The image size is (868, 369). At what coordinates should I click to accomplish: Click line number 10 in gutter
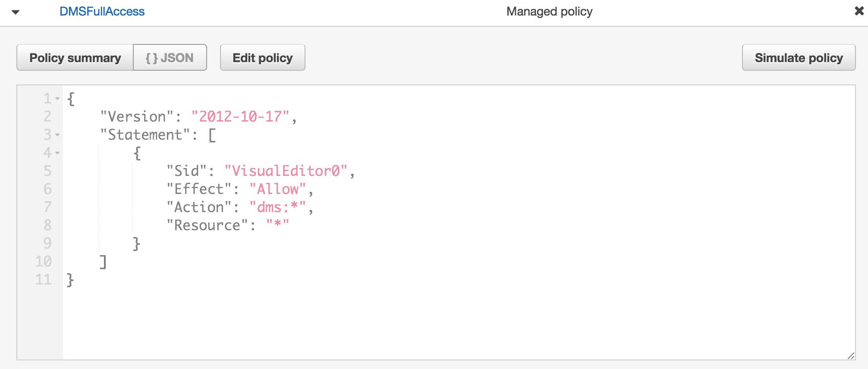coord(44,262)
